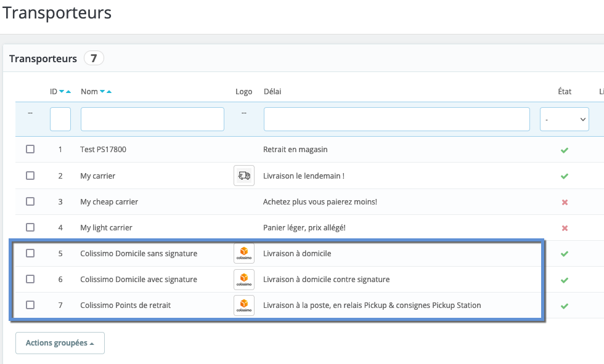Sort ID column ascending arrow
This screenshot has height=364, width=604.
coord(68,92)
